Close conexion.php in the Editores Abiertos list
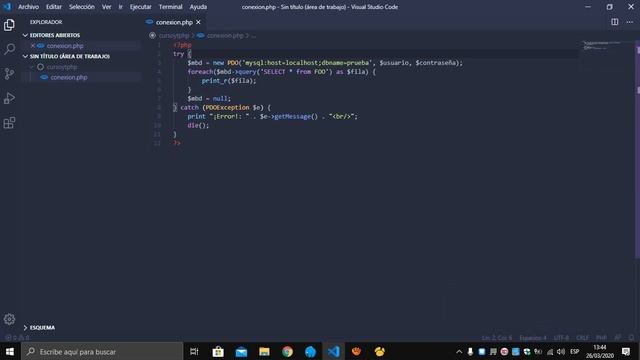 point(33,46)
